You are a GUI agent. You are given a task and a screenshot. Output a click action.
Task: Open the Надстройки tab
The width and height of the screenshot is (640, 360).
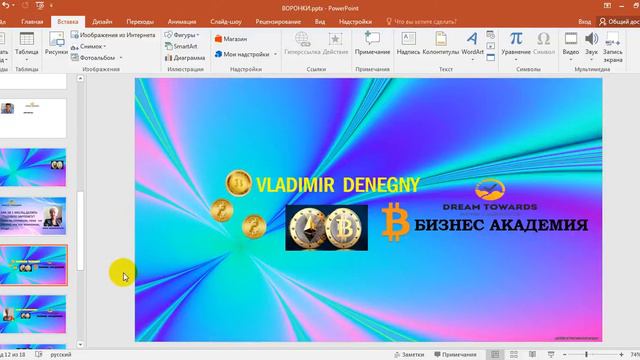(x=355, y=22)
